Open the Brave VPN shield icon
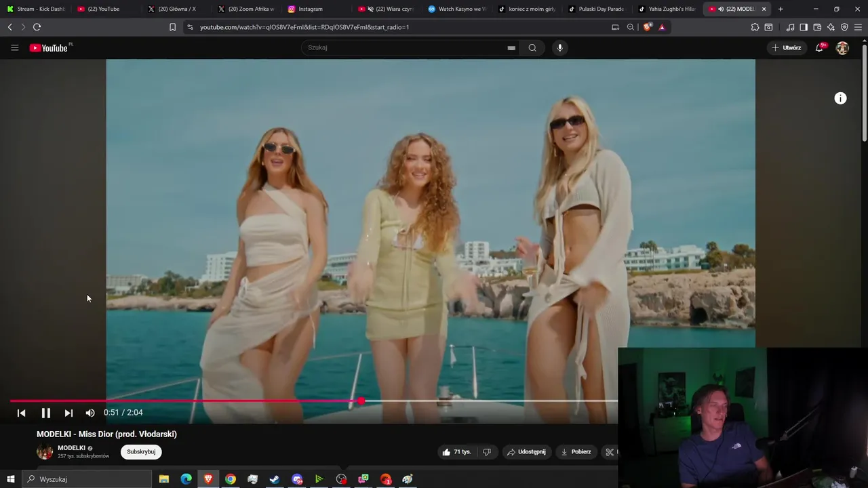 844,27
